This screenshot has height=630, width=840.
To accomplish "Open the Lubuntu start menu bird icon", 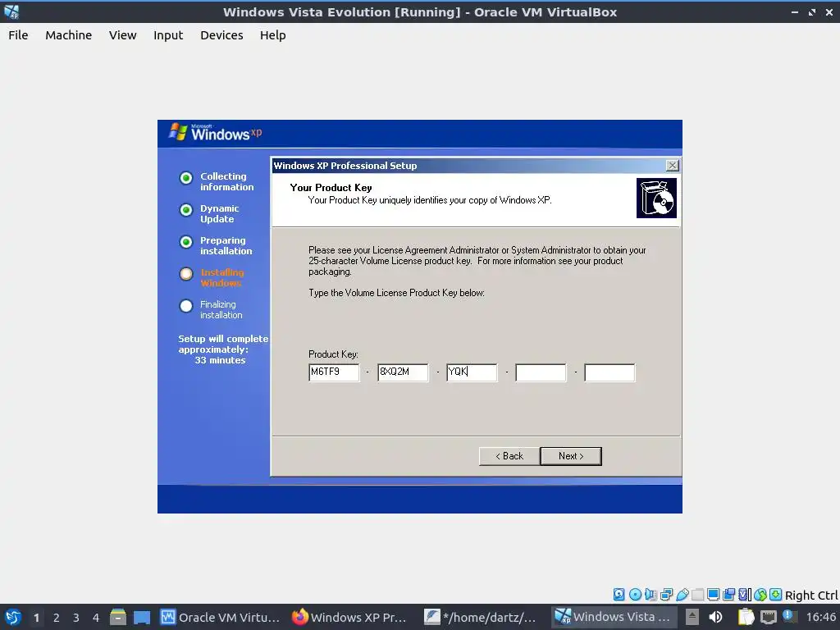I will 13,617.
